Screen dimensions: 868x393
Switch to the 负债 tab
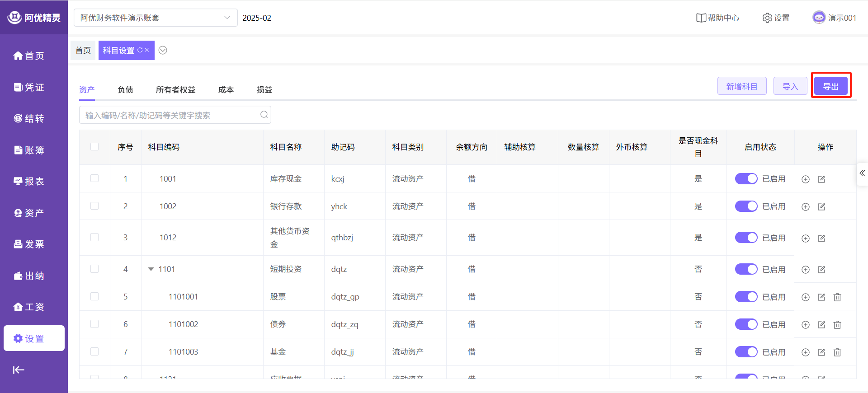pyautogui.click(x=125, y=89)
